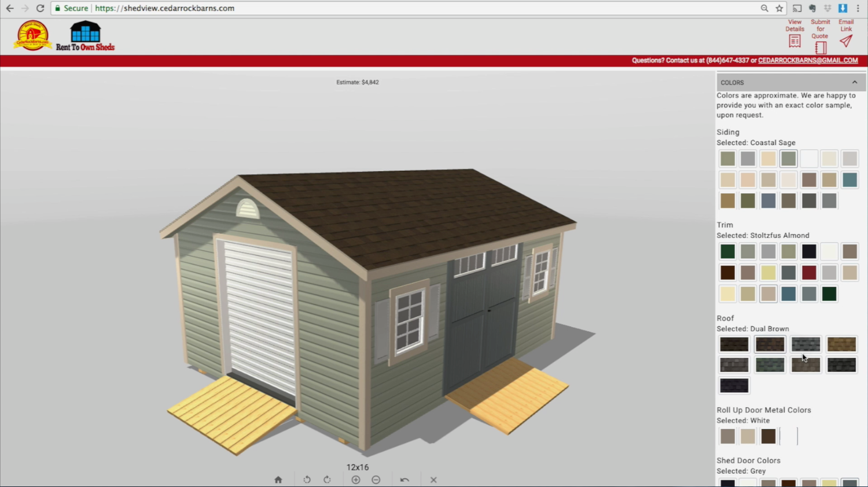Reset the shed view with the home icon
This screenshot has height=487, width=868.
coord(278,479)
